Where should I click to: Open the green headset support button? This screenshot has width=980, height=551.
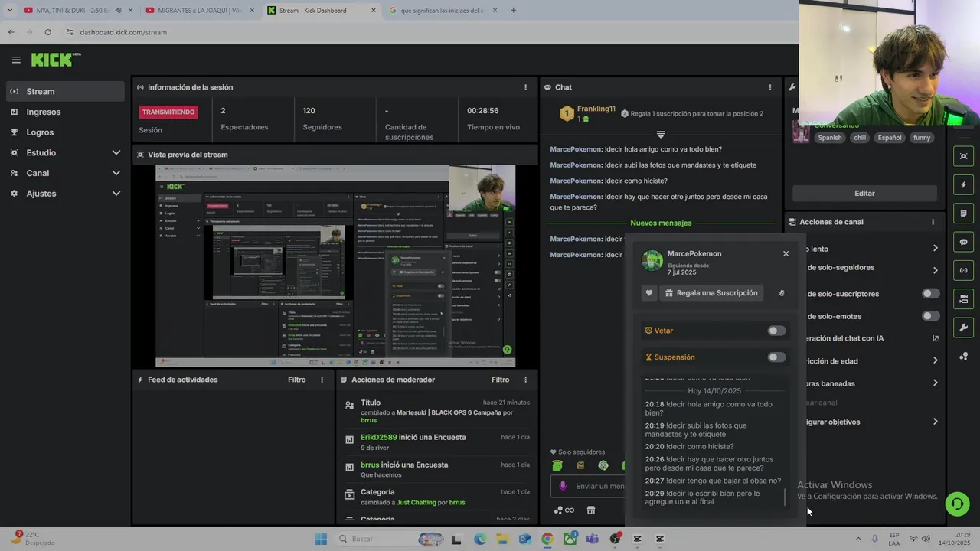coord(956,504)
